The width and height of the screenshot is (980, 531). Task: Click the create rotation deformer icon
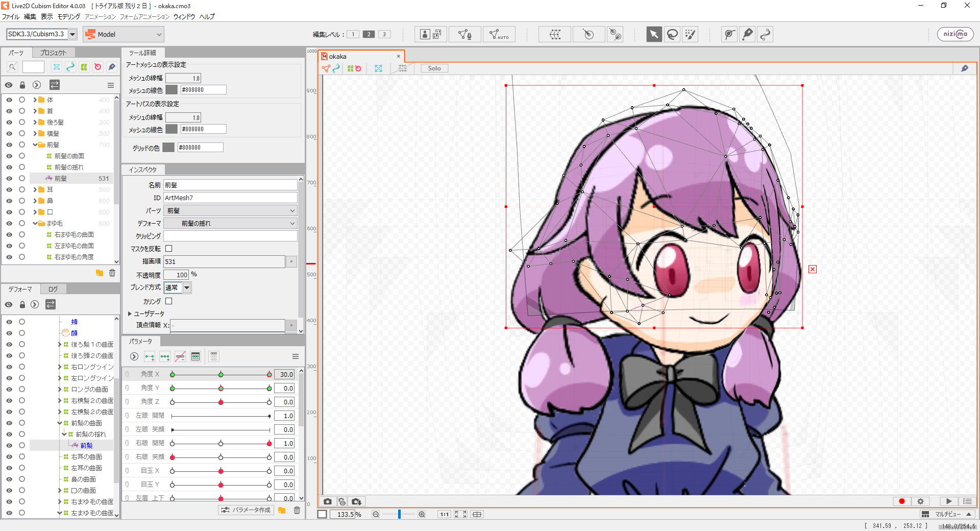(x=589, y=34)
